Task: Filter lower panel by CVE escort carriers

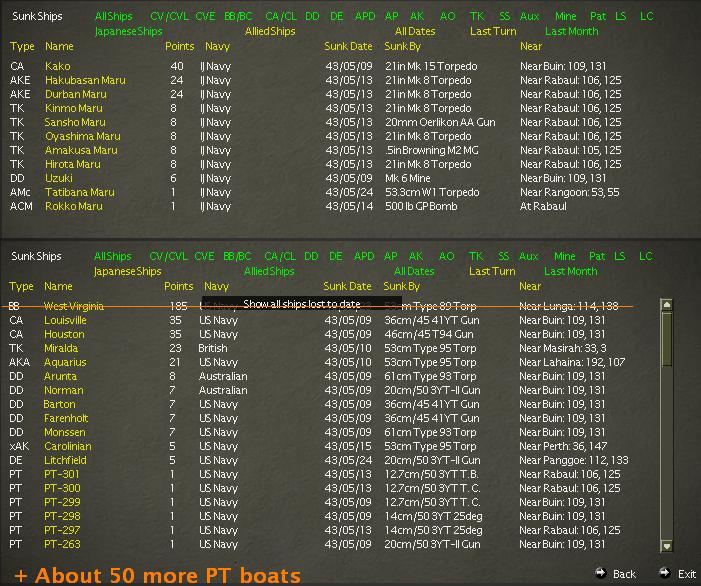Action: tap(204, 256)
